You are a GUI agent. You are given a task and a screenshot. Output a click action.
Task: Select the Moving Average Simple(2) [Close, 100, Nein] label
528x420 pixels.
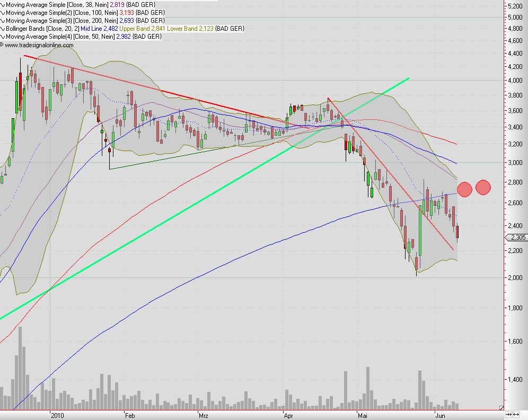(61, 12)
